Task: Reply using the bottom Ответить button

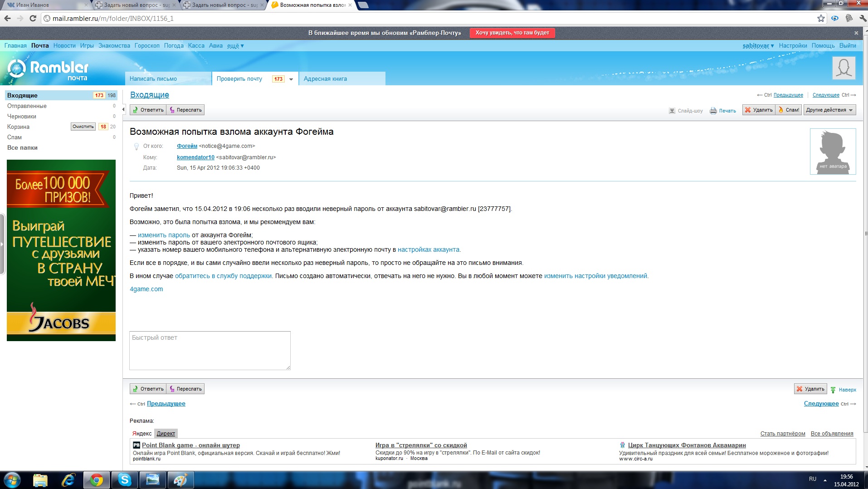Action: pyautogui.click(x=148, y=389)
